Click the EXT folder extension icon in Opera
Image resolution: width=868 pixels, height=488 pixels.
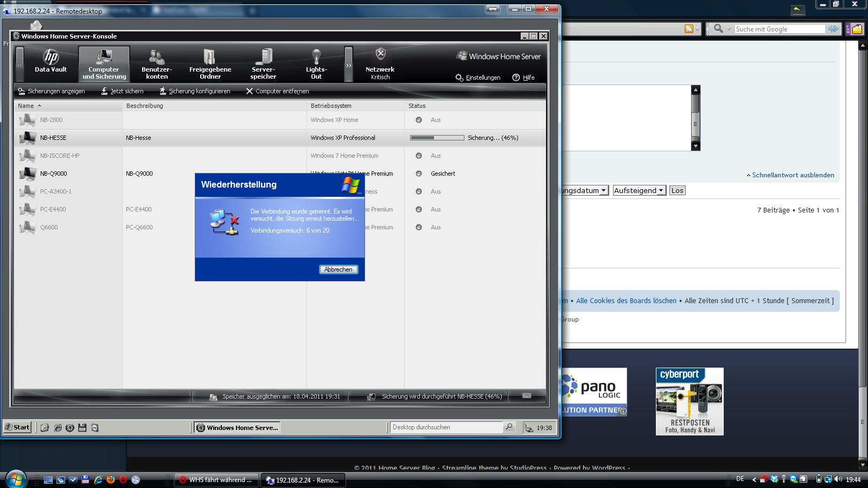click(854, 29)
